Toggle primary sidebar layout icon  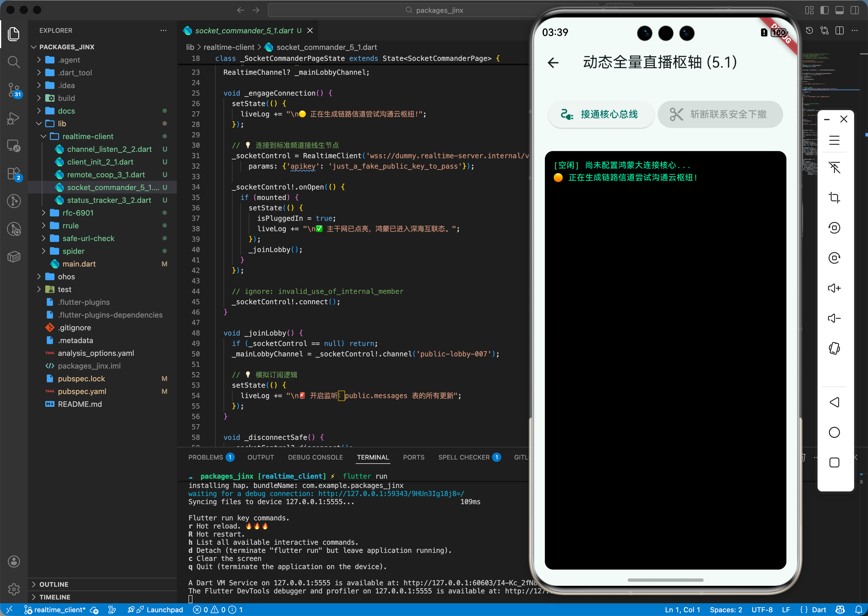pyautogui.click(x=824, y=10)
